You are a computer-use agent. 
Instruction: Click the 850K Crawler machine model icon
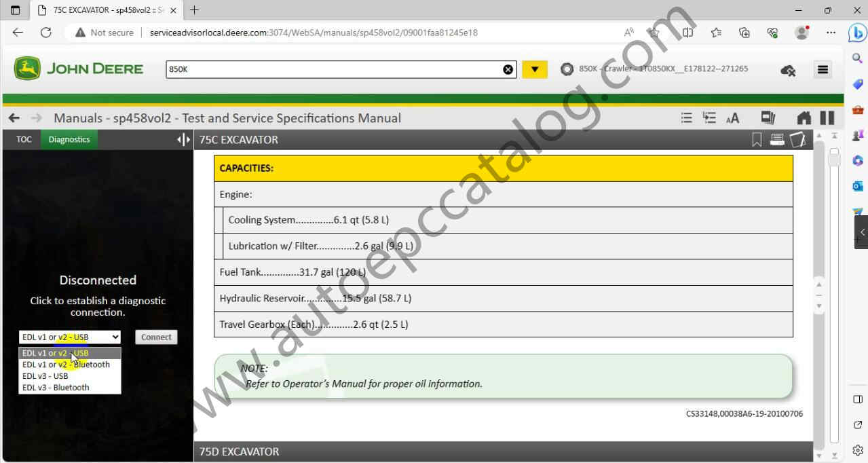[567, 69]
